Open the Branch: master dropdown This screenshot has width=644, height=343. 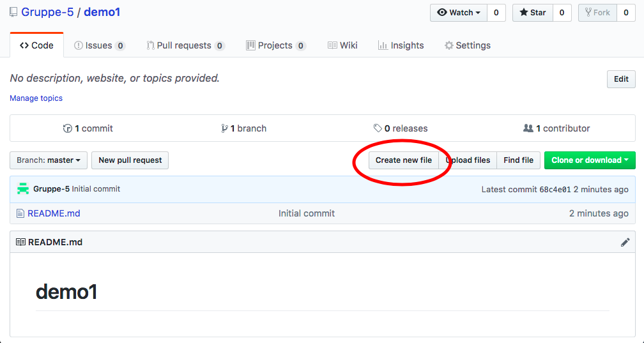click(49, 160)
